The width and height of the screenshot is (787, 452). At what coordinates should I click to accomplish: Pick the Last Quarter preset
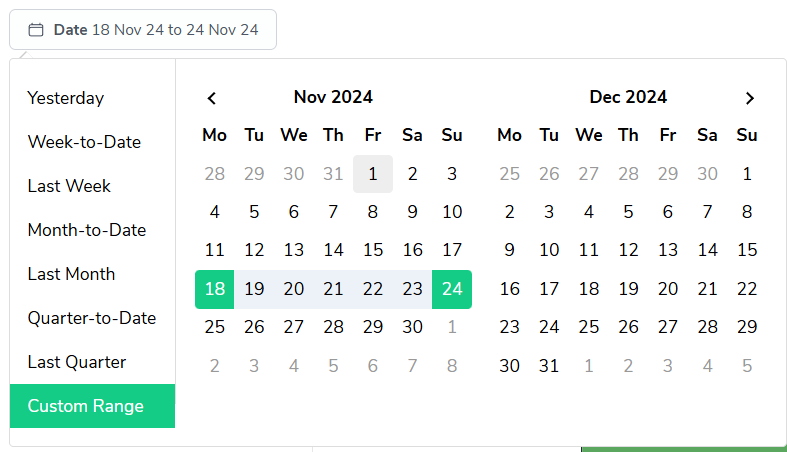(x=77, y=362)
